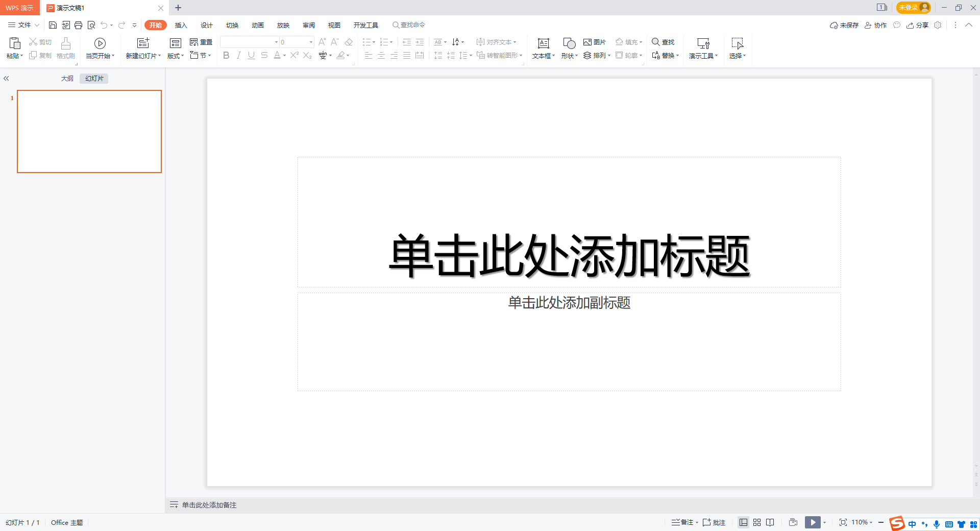
Task: Expand the Replace (替换) dropdown
Action: point(666,55)
